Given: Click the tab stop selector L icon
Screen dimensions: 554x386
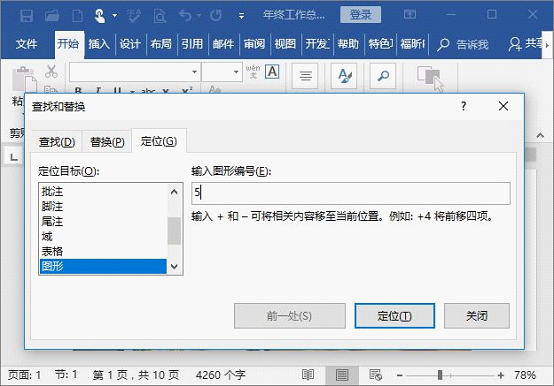Looking at the screenshot, I should (x=14, y=157).
